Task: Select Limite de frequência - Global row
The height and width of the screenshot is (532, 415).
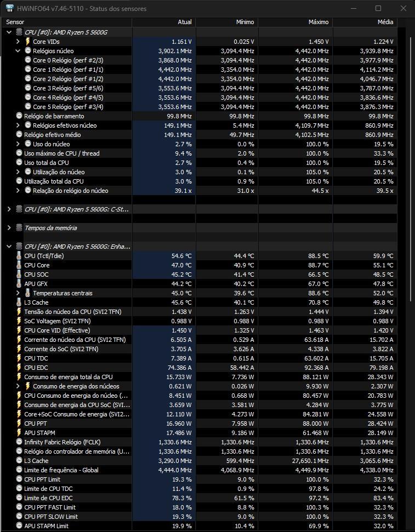Action: click(x=200, y=470)
